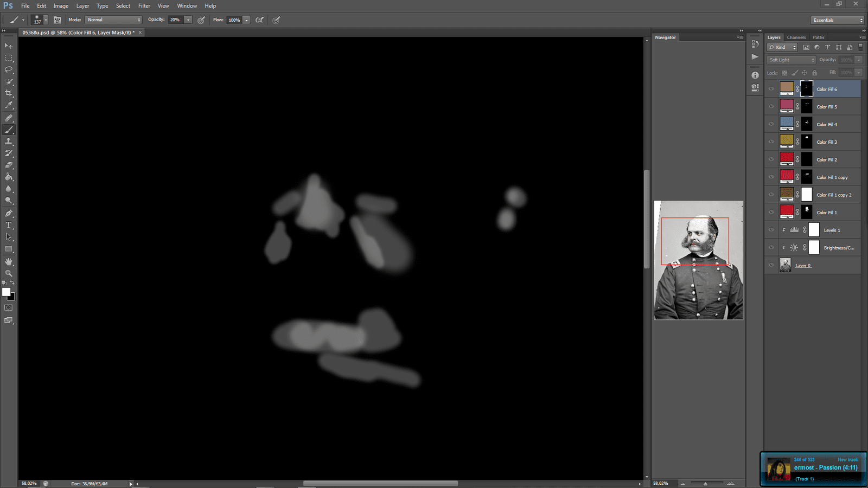Toggle Quick Mask mode

click(9, 307)
